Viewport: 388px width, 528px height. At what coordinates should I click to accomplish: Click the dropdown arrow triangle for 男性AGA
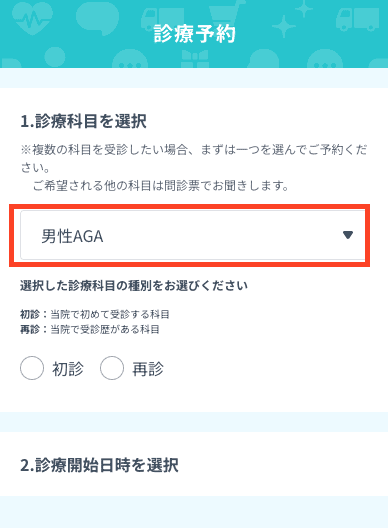(x=348, y=235)
